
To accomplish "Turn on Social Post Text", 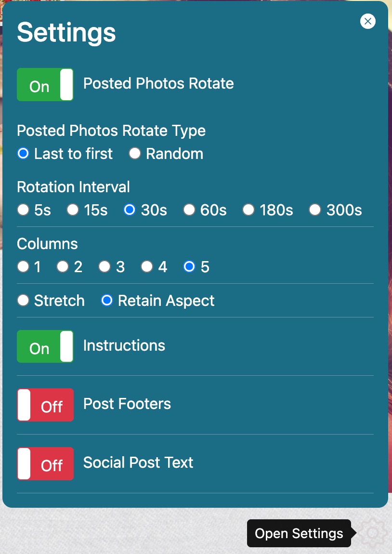I will tap(45, 463).
